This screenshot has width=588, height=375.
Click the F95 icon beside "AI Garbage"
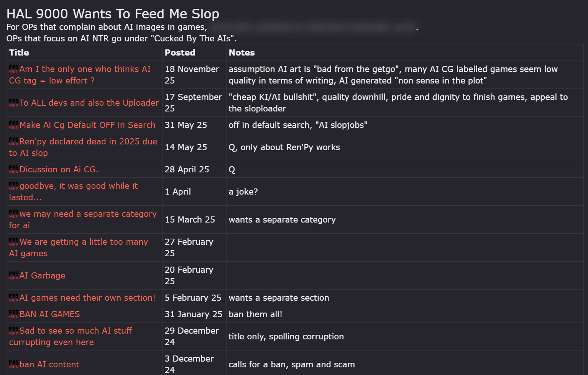(x=14, y=275)
